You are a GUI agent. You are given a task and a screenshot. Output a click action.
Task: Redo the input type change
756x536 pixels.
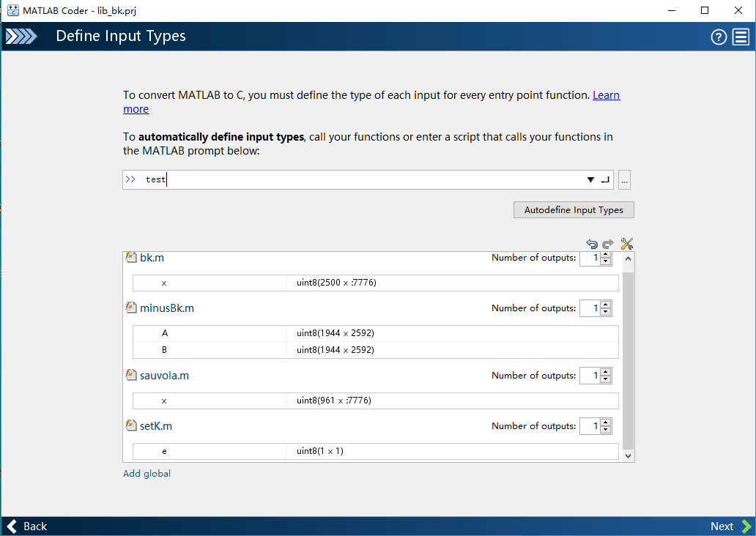click(x=608, y=244)
